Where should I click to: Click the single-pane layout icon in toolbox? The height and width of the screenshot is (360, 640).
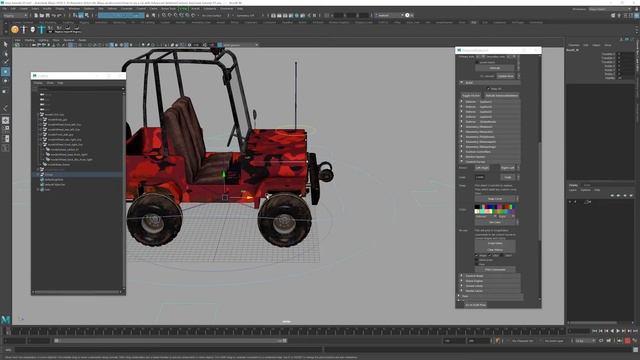[x=5, y=120]
